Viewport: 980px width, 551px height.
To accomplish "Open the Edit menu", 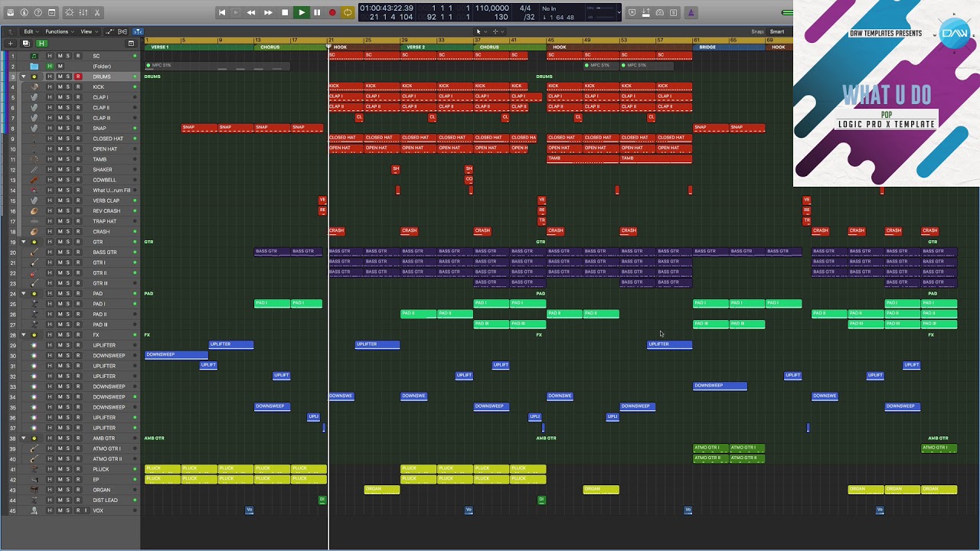I will click(31, 31).
